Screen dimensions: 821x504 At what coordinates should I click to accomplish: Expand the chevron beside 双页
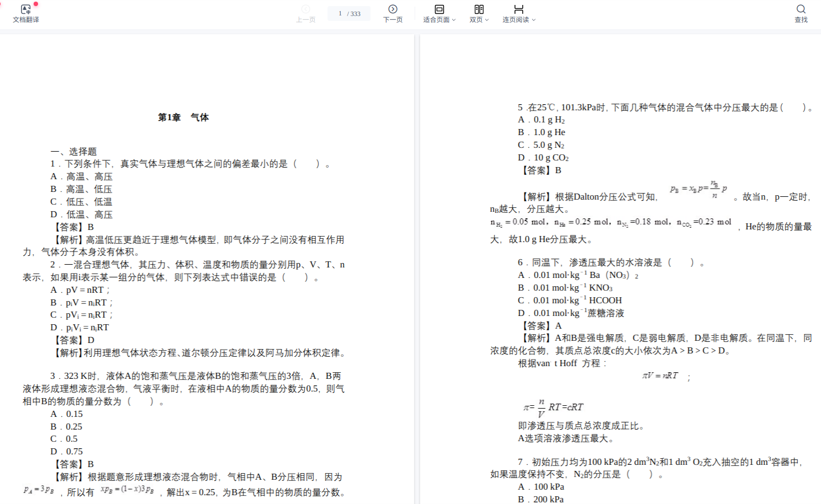point(487,20)
